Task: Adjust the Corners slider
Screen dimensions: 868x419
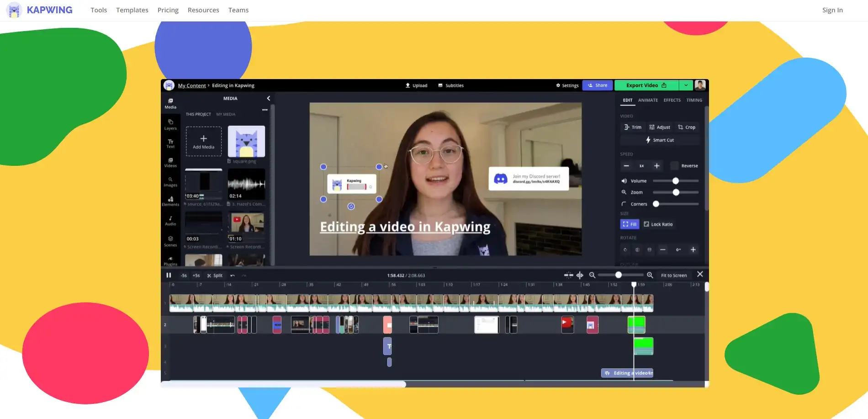Action: [x=676, y=204]
